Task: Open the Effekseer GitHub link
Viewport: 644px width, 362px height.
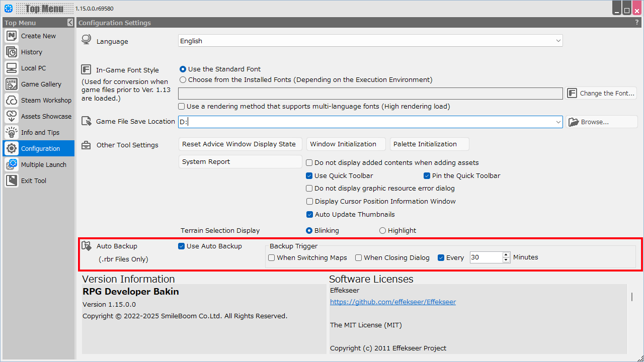Action: (x=392, y=302)
